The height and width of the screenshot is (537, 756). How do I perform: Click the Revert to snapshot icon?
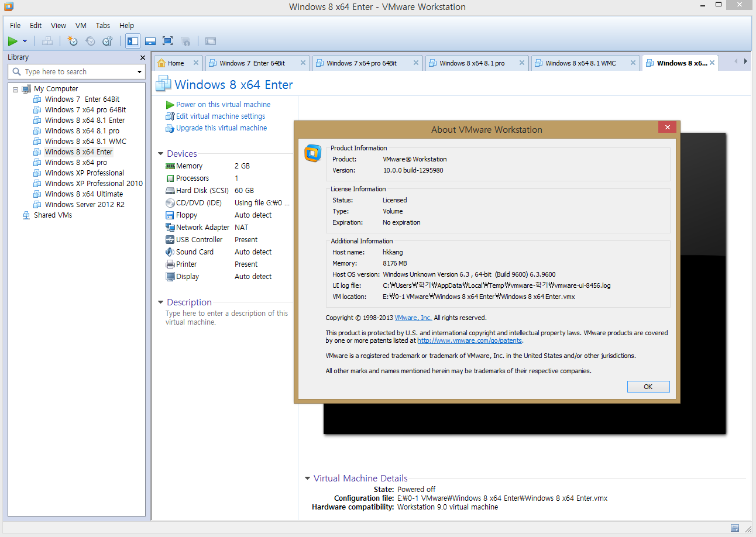click(x=90, y=41)
